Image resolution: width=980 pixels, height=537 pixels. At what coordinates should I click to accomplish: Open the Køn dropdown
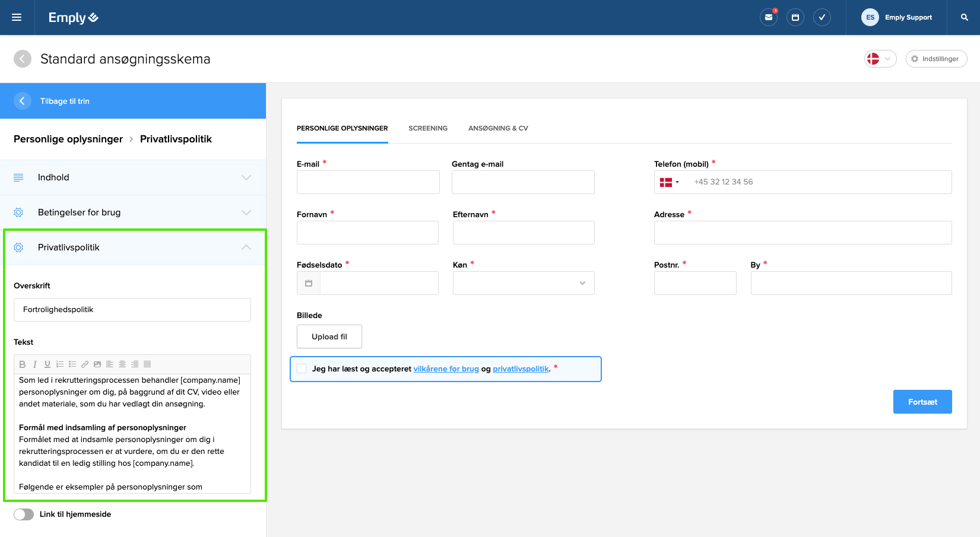(x=523, y=283)
